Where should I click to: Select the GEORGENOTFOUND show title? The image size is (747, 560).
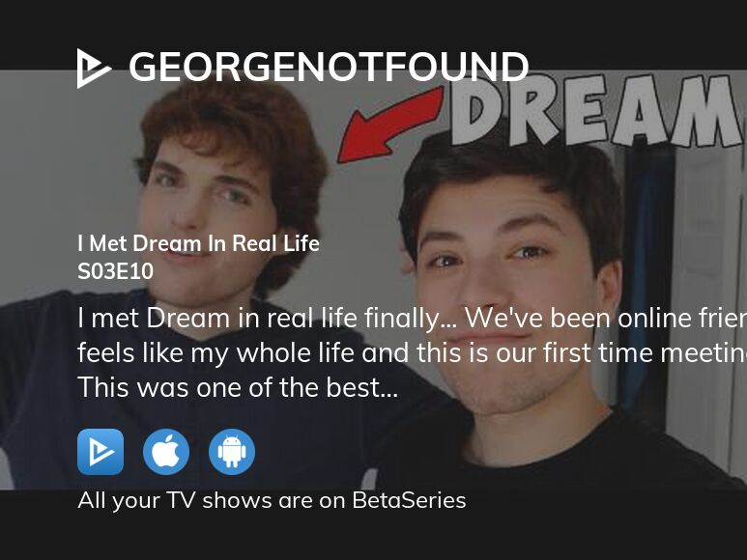(329, 67)
